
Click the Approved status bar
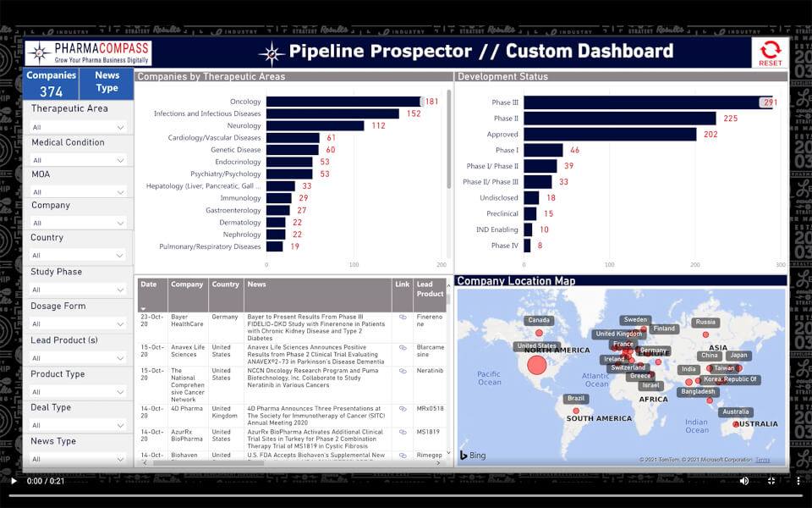click(610, 135)
